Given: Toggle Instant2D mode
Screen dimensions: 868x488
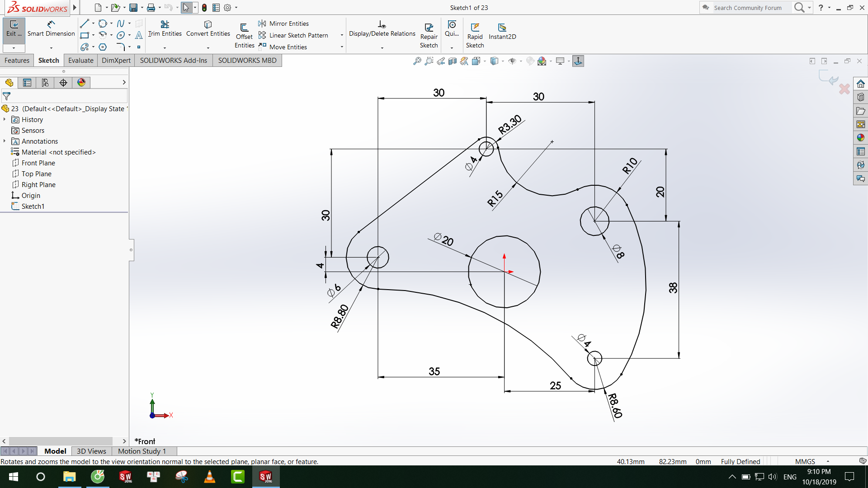Looking at the screenshot, I should [x=502, y=31].
